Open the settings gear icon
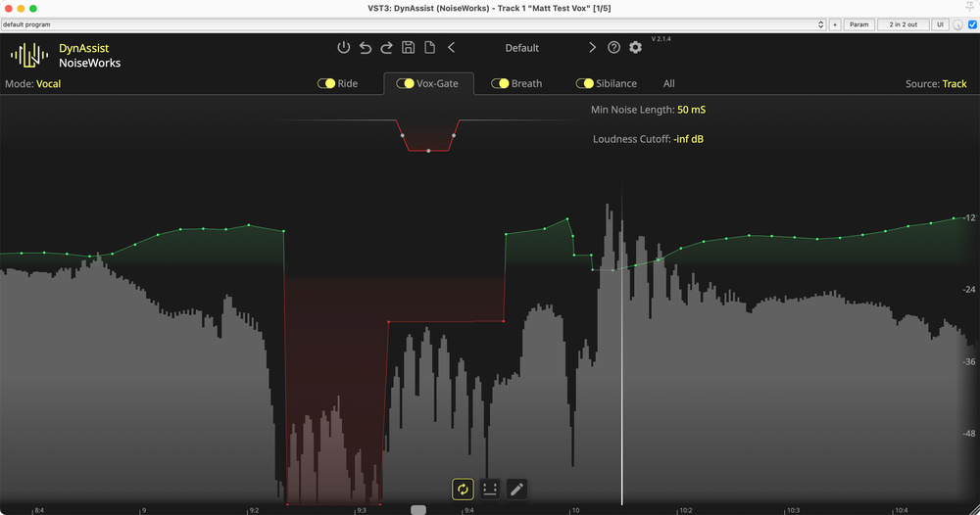 pyautogui.click(x=635, y=48)
